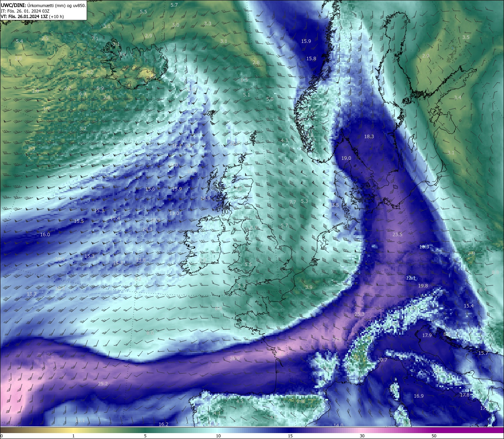
Task: Select the 16.9 value label
Action: [419, 396]
